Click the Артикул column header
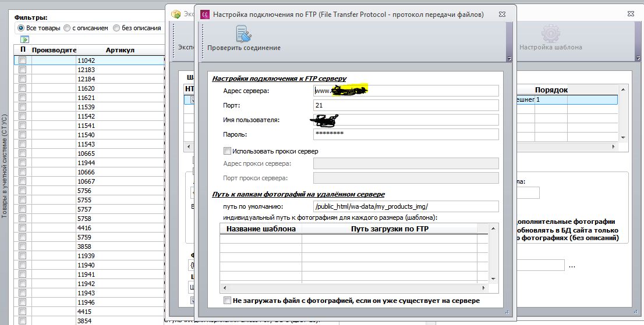Viewport: 644px width, 325px height. click(120, 50)
